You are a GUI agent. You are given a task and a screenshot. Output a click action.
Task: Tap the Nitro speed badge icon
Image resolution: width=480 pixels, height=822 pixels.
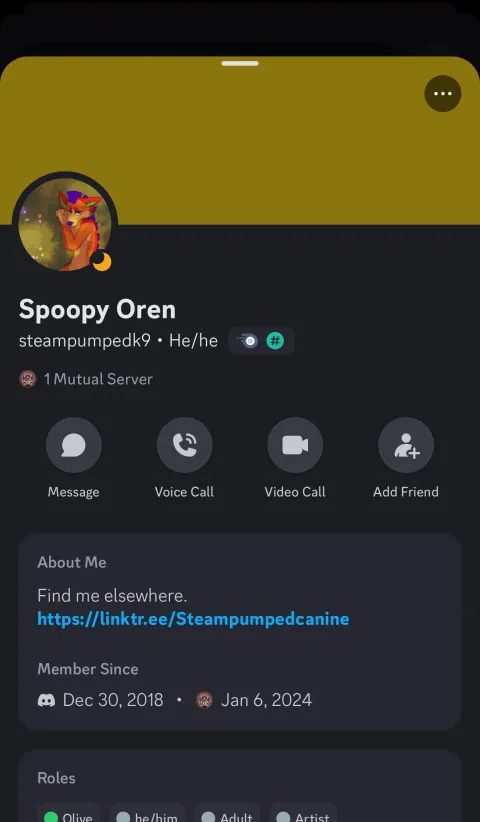[248, 341]
